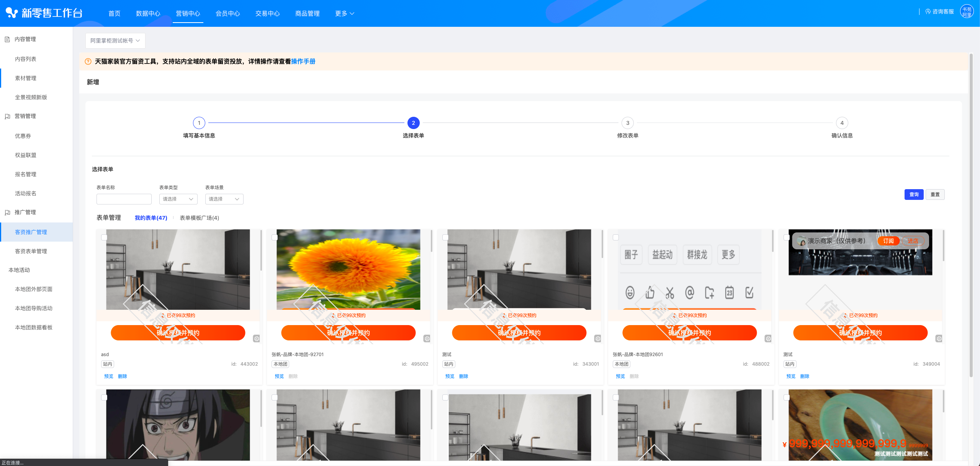
Task: Click the 营销管理 sidebar icon
Action: pyautogui.click(x=7, y=116)
